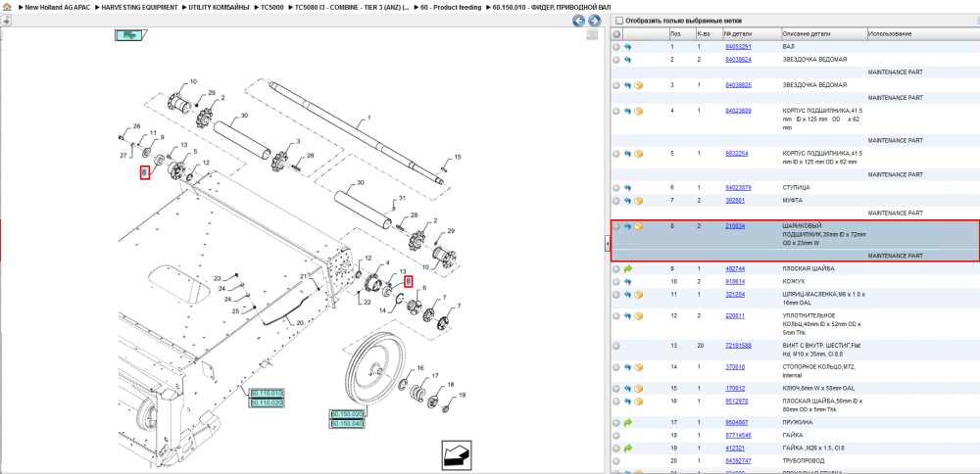Click 'Использование' column header
The image size is (980, 474).
pyautogui.click(x=890, y=33)
